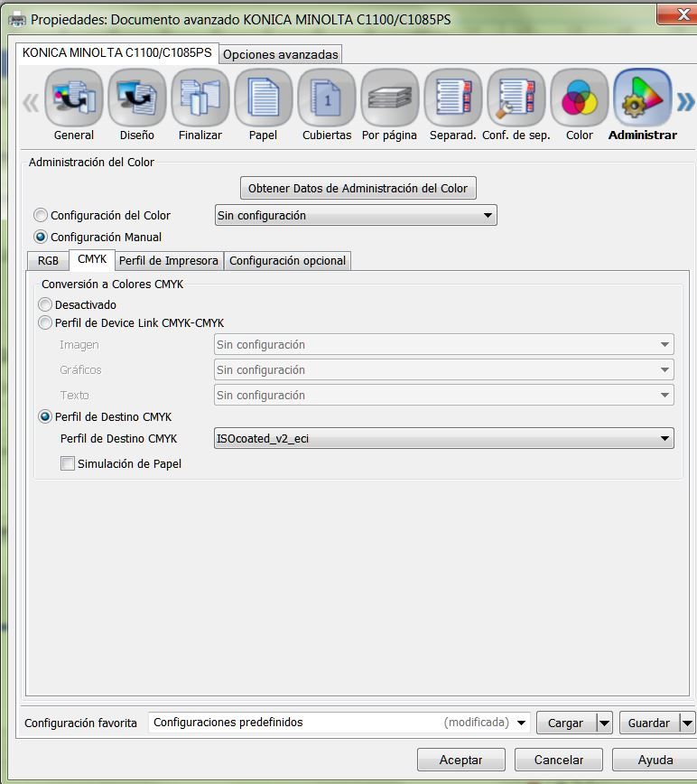Open the Configuraciones predefinidos dropdown

click(x=339, y=723)
